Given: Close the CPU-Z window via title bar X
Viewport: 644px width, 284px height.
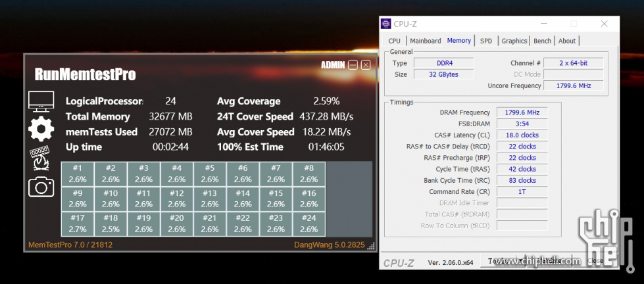Looking at the screenshot, I should 604,24.
